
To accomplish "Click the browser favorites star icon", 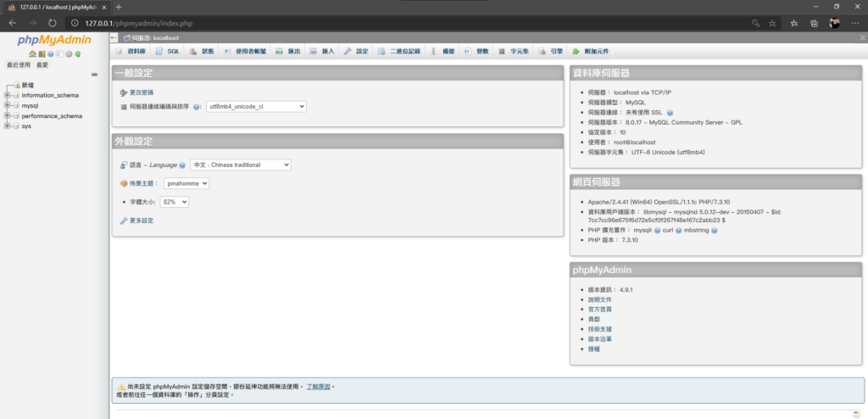I will [x=772, y=23].
